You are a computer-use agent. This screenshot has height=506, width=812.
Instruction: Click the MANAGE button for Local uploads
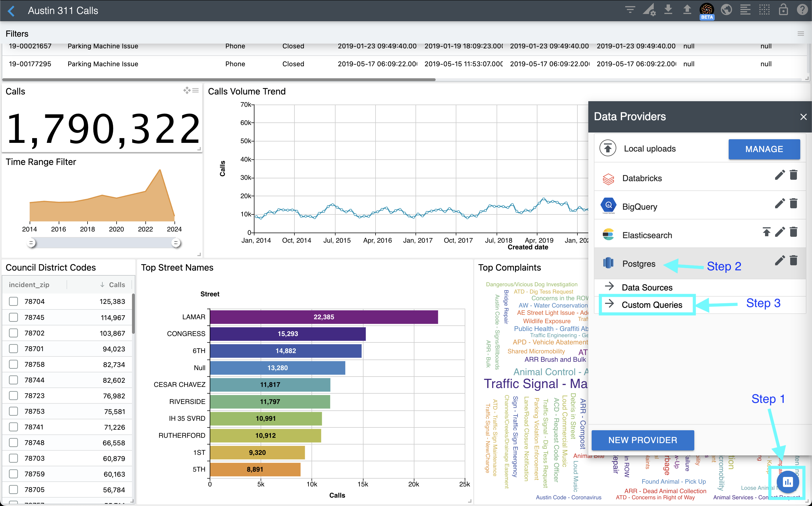coord(764,149)
